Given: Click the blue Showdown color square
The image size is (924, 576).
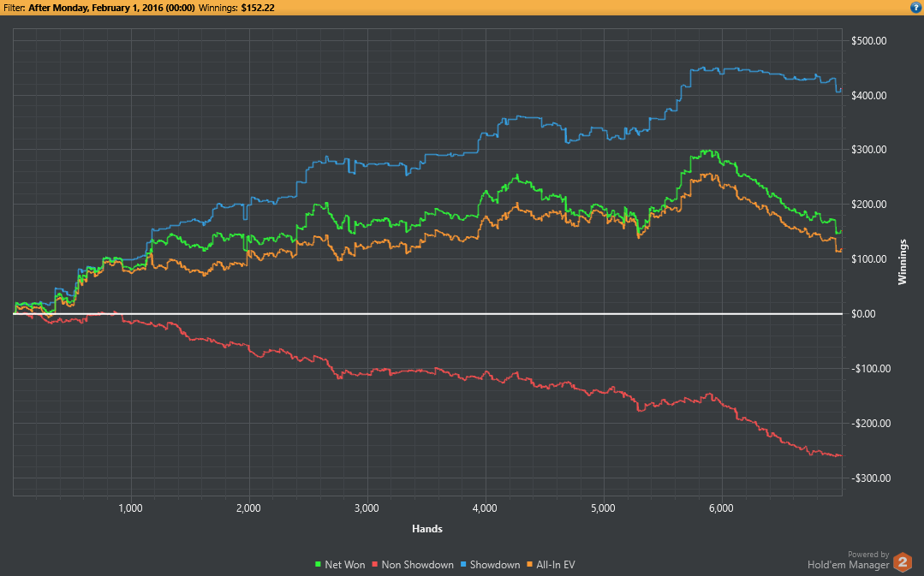Looking at the screenshot, I should pos(463,564).
